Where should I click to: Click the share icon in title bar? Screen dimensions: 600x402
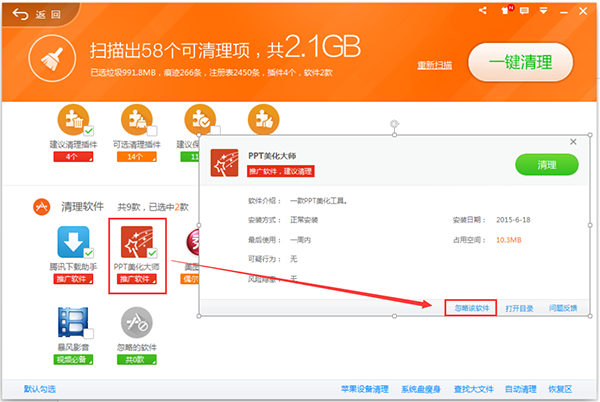(x=483, y=11)
